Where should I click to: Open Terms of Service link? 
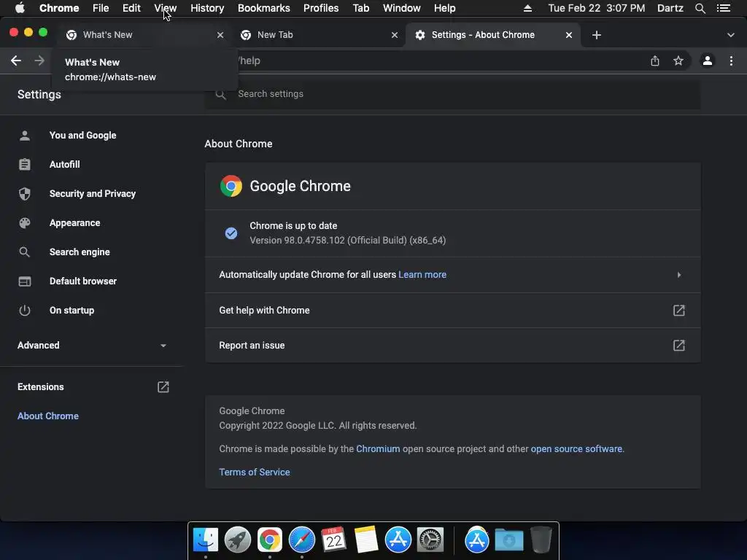(255, 472)
